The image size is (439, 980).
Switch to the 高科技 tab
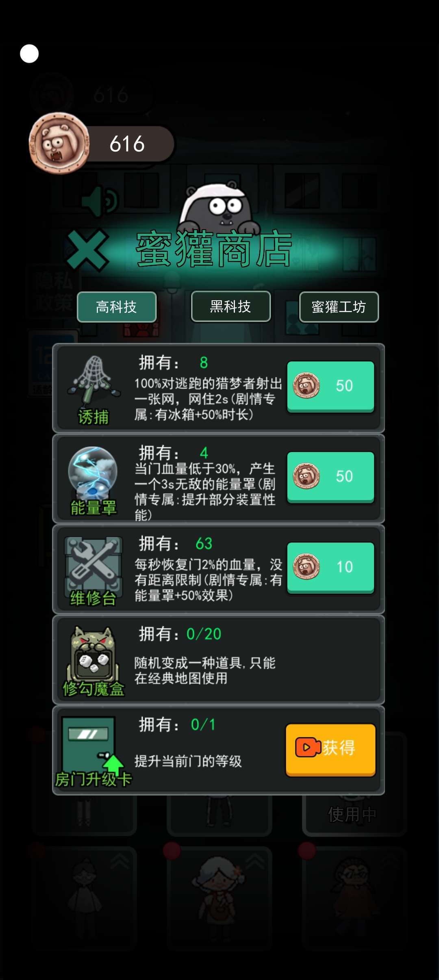click(x=117, y=307)
